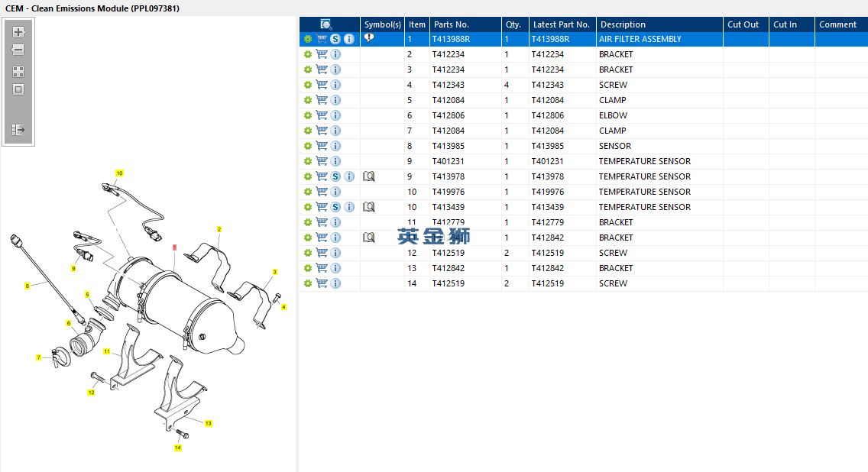Image resolution: width=868 pixels, height=472 pixels.
Task: Open info icon for T401231 TEMPERATURE SENSOR
Action: (335, 161)
